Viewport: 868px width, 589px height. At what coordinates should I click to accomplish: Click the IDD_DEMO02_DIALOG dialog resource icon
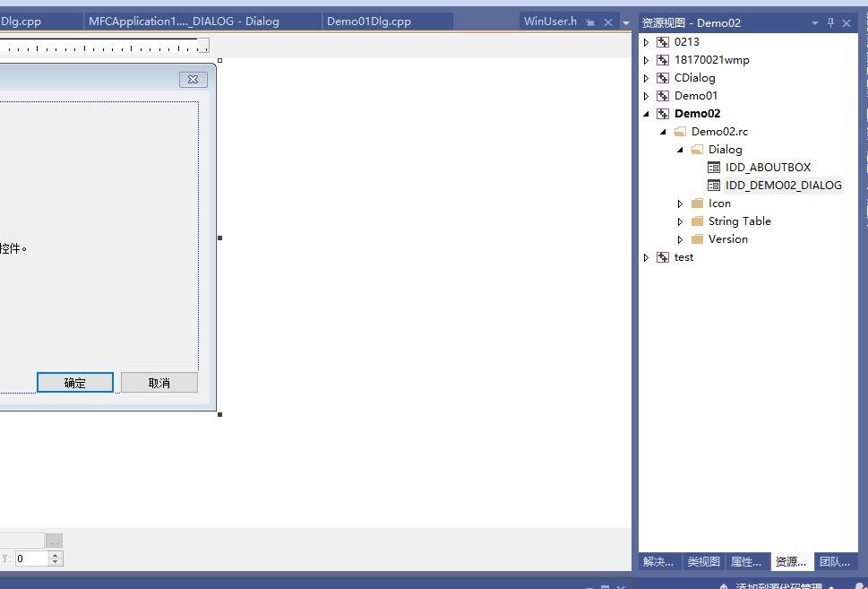pos(714,186)
